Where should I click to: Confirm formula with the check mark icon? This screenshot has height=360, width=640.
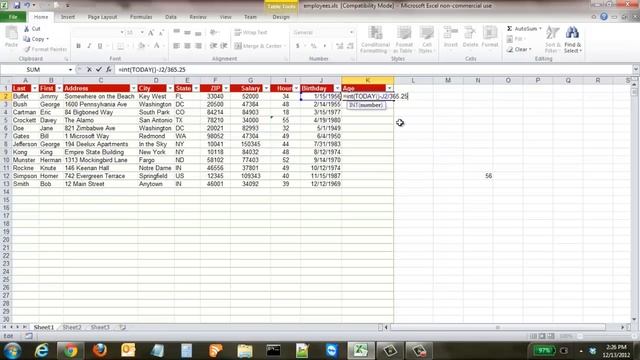pos(98,70)
